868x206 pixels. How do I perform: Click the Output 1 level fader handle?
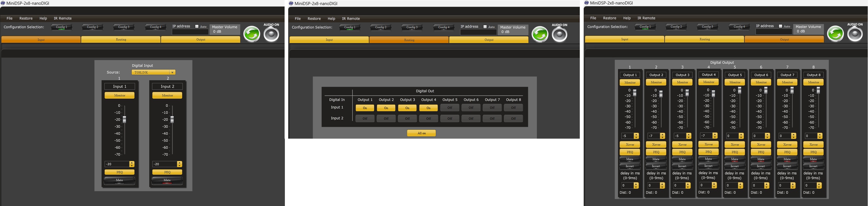pos(635,93)
